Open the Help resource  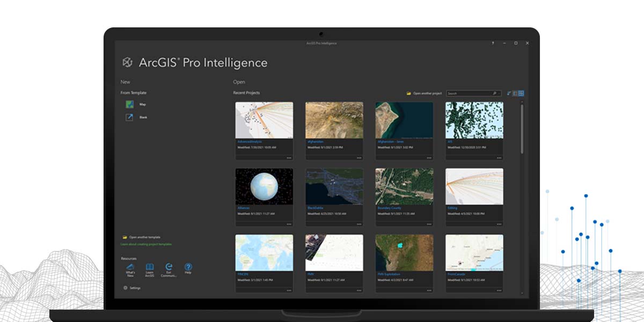pos(188,268)
